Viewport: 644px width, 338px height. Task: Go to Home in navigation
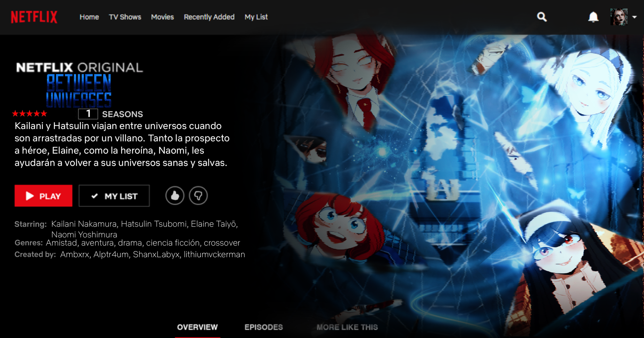click(89, 17)
